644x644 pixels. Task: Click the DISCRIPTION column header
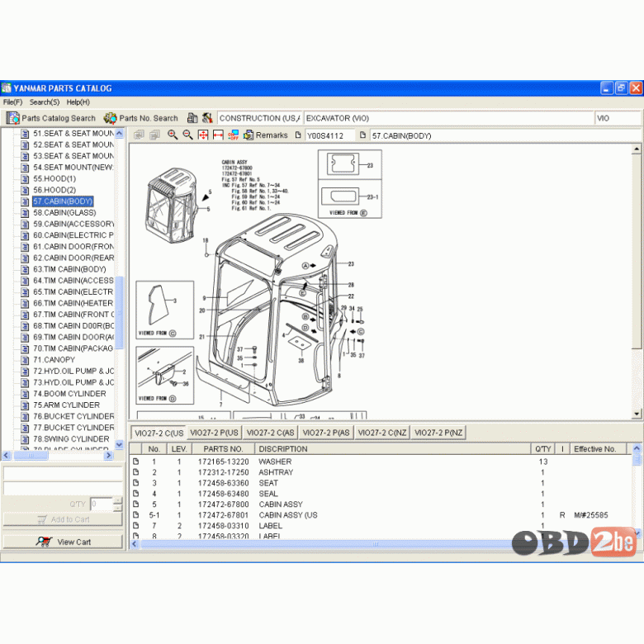pos(393,449)
